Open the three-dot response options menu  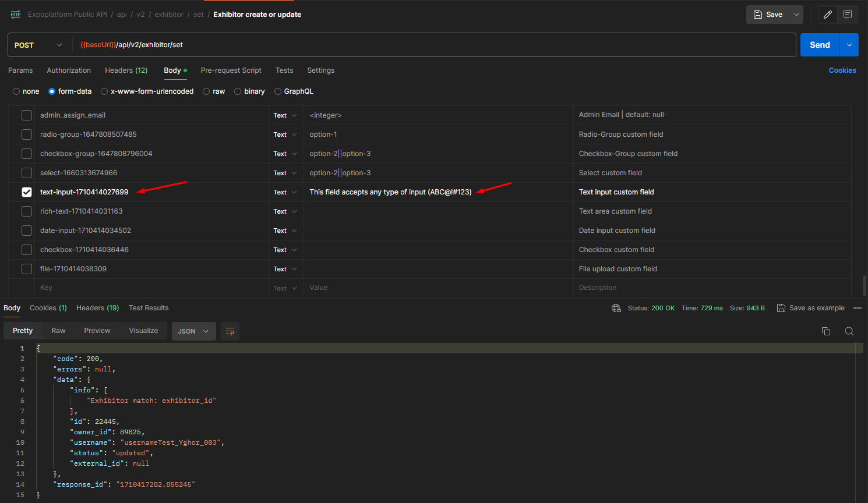[x=857, y=308]
